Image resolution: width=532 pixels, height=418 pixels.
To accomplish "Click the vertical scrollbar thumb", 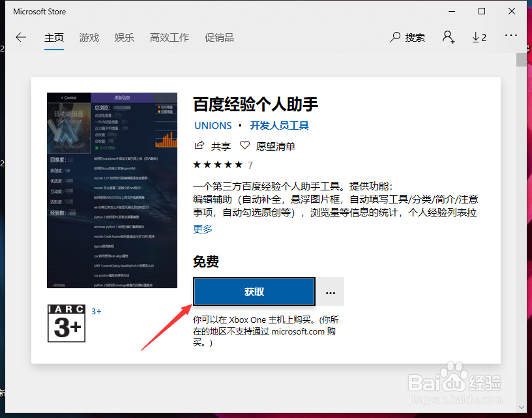I will click(521, 60).
